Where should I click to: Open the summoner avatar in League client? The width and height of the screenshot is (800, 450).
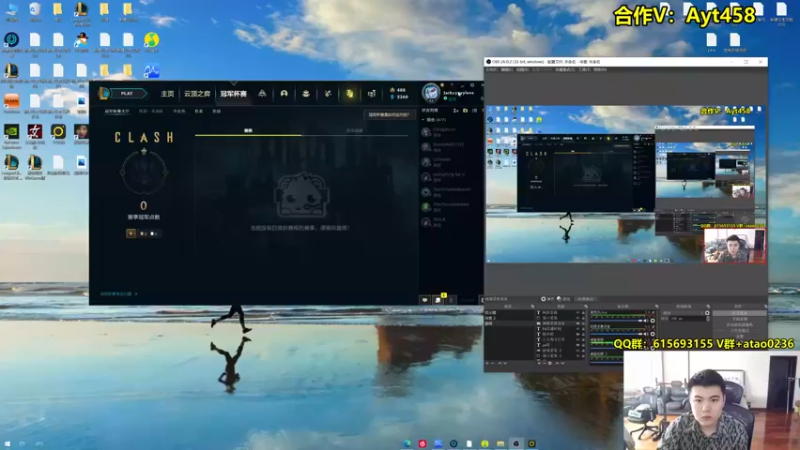[x=431, y=93]
